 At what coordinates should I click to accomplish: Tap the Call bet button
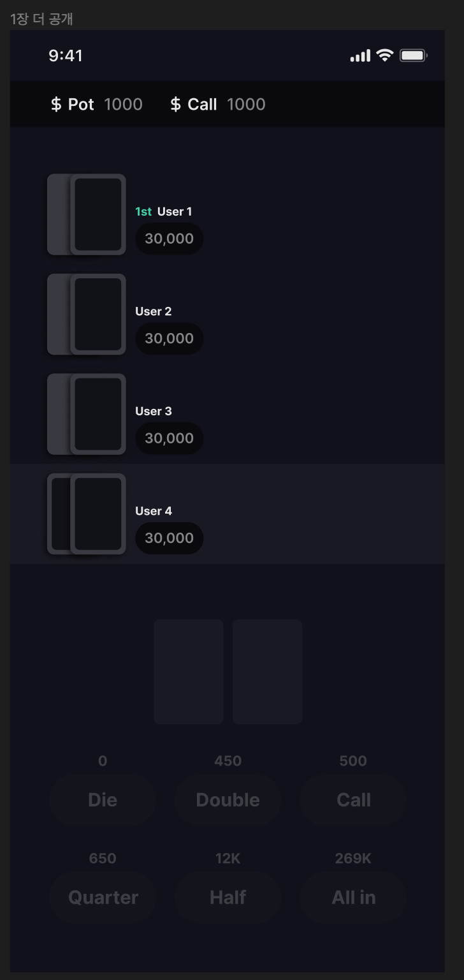point(353,800)
